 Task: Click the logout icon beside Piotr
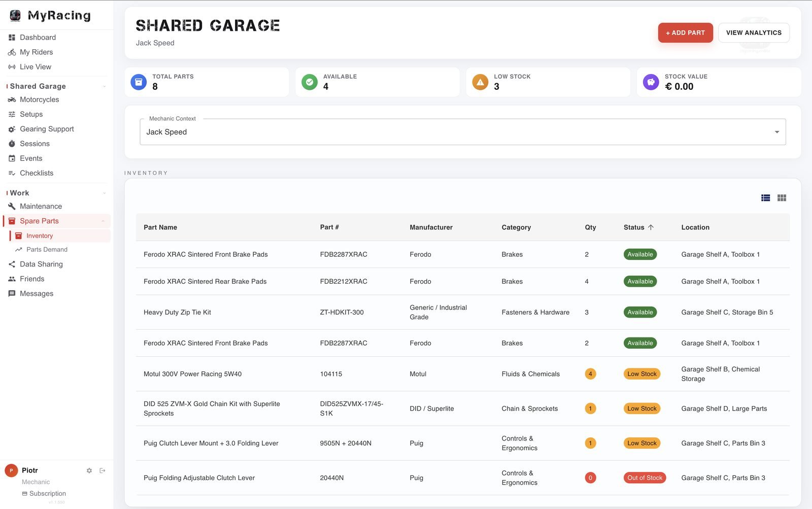[x=103, y=470]
